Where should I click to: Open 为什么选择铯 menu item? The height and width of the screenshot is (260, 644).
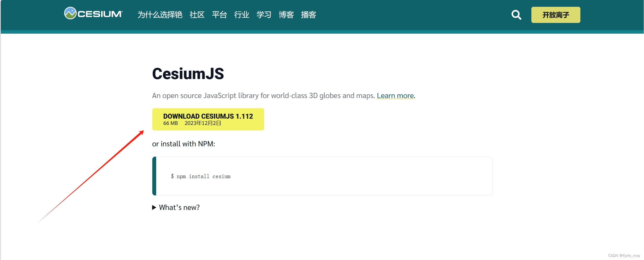coord(160,15)
